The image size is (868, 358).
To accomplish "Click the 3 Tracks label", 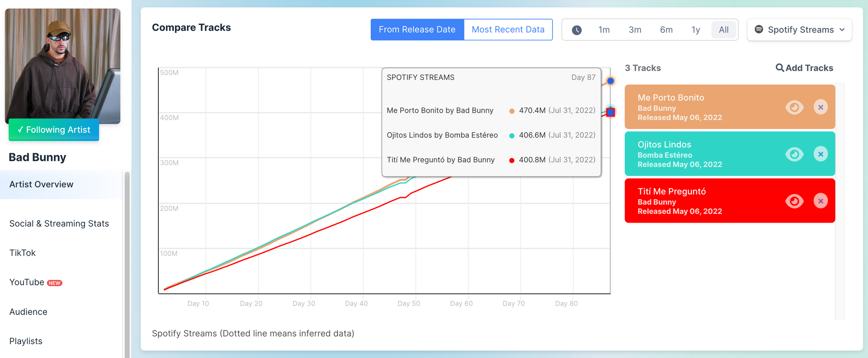I will pyautogui.click(x=643, y=68).
